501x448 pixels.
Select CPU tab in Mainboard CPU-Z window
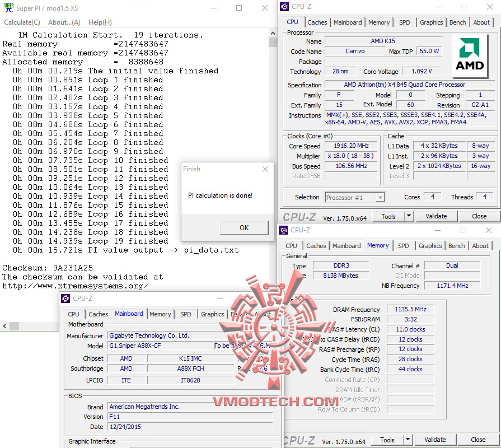pos(73,314)
